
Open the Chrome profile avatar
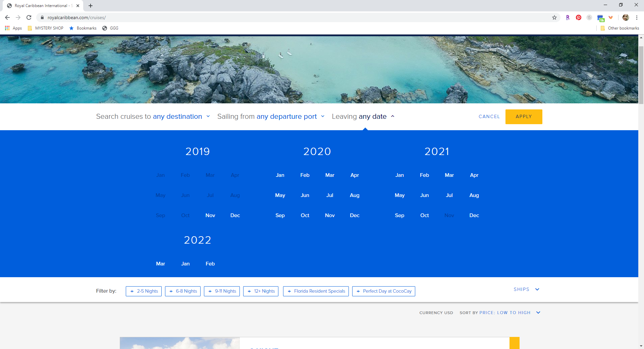pos(626,17)
